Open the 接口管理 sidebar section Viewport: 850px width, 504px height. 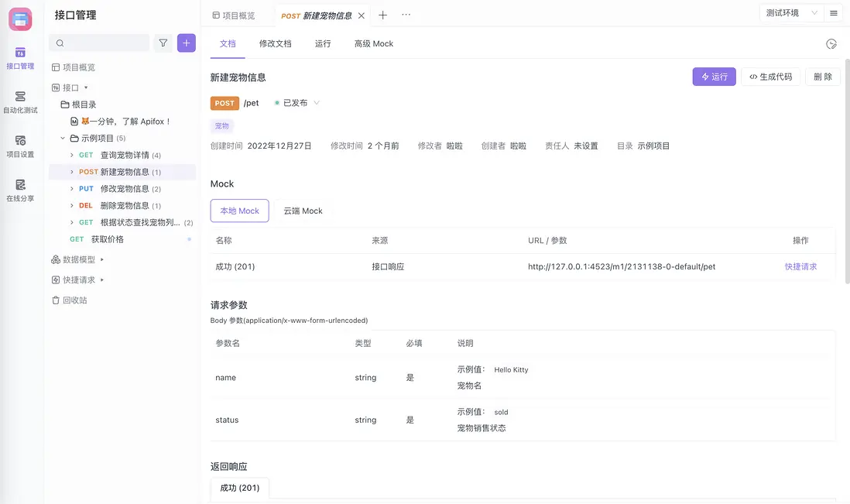pos(20,59)
